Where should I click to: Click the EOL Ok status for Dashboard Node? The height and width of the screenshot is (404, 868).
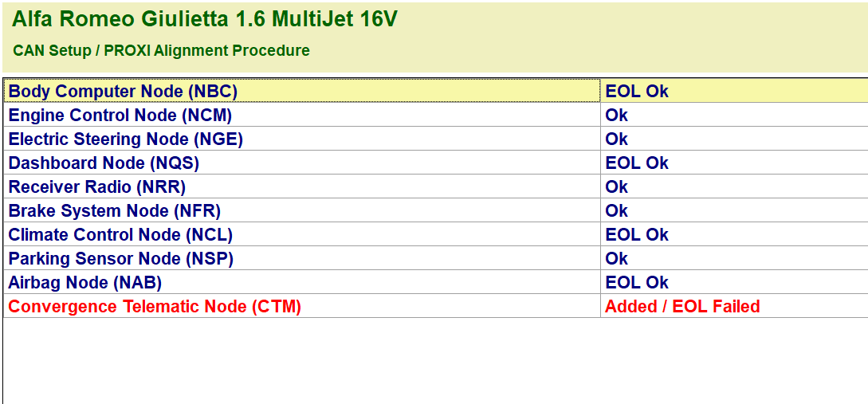(637, 163)
